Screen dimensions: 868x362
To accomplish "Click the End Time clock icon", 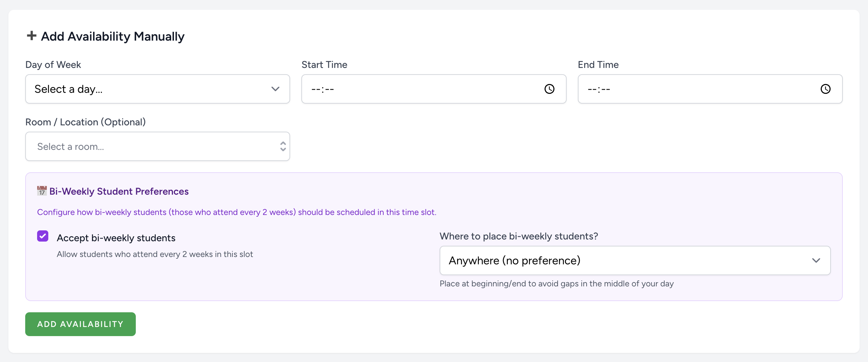I will pos(825,89).
